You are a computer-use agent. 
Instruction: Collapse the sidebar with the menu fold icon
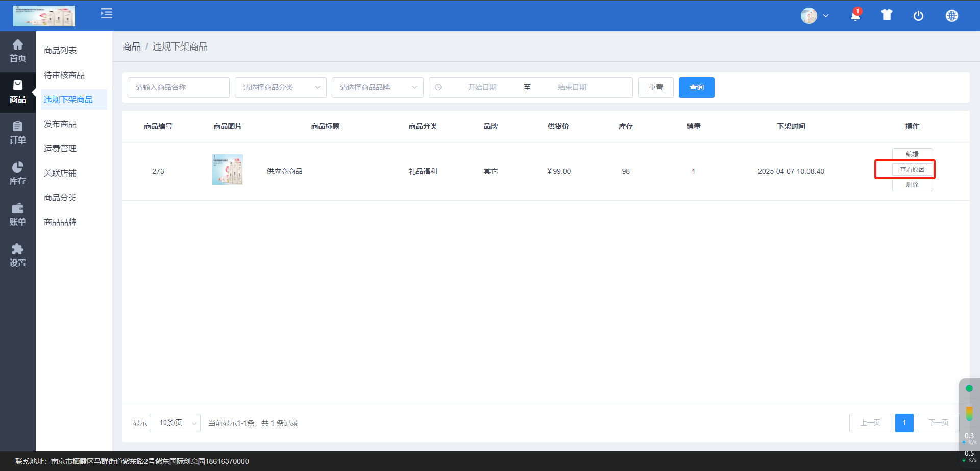pos(106,14)
